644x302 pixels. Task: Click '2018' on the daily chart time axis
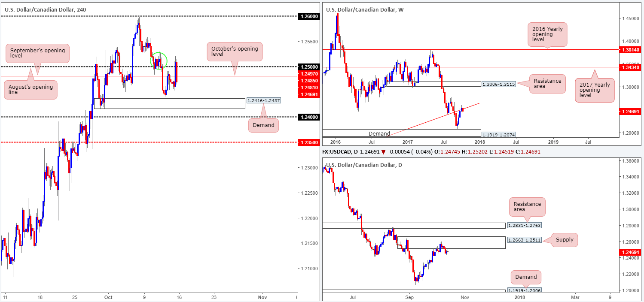click(520, 296)
